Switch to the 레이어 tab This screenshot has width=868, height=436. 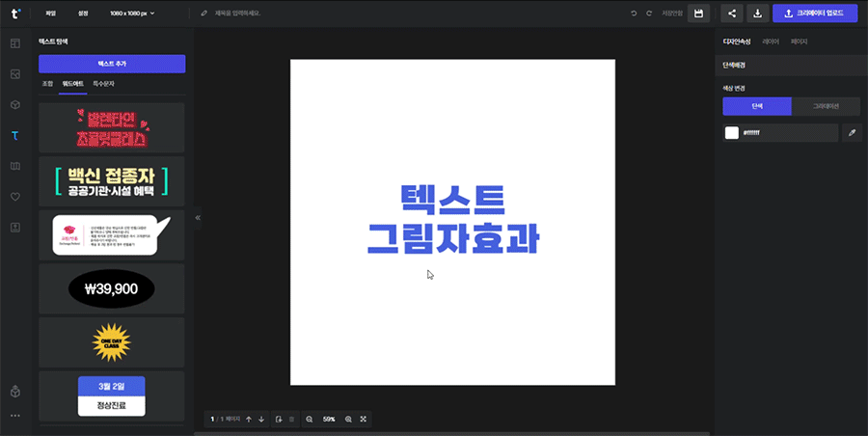coord(771,42)
